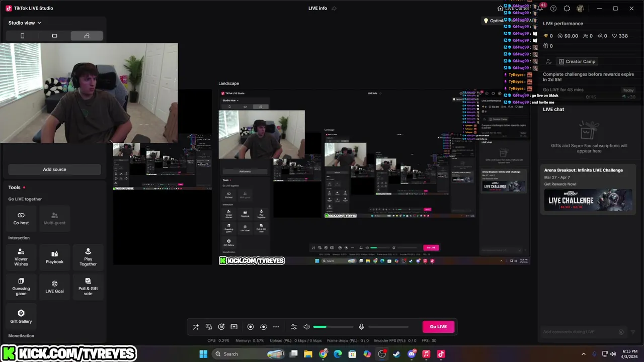Open the LIVE Goal tool
Image resolution: width=644 pixels, height=362 pixels.
coord(54,287)
